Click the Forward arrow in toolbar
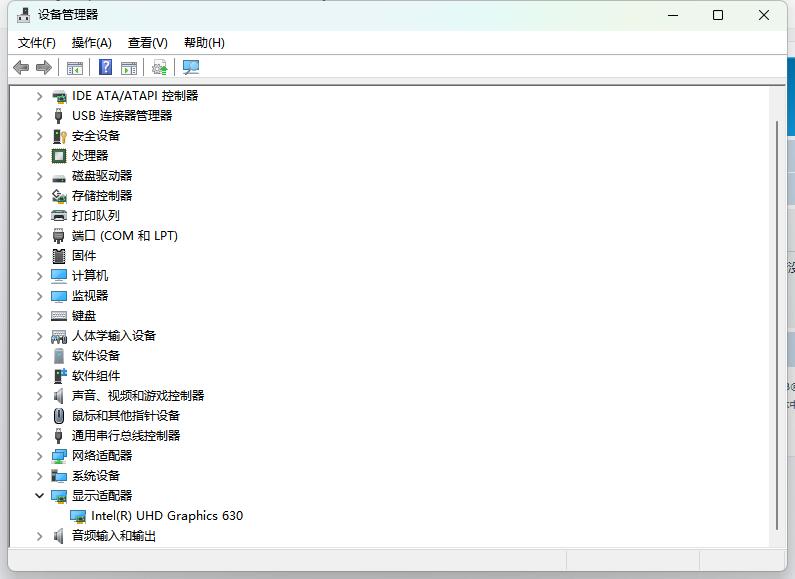 [x=44, y=67]
